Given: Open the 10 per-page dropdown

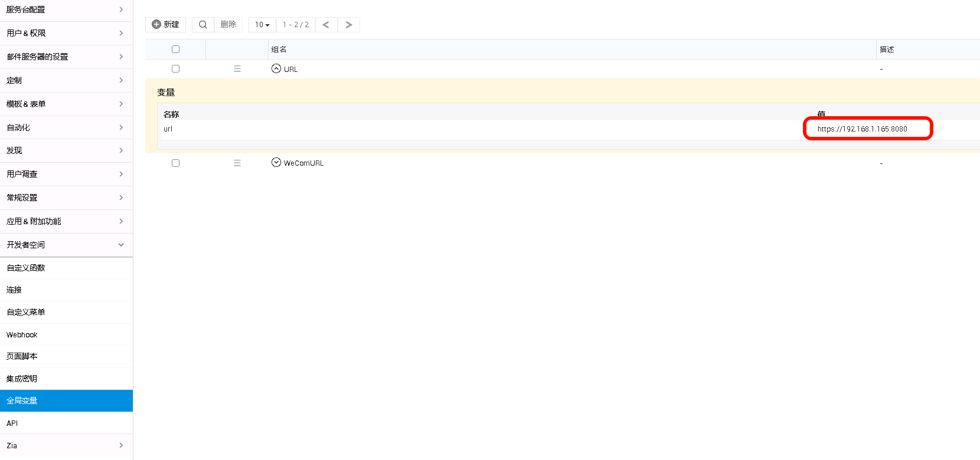Looking at the screenshot, I should pos(262,25).
